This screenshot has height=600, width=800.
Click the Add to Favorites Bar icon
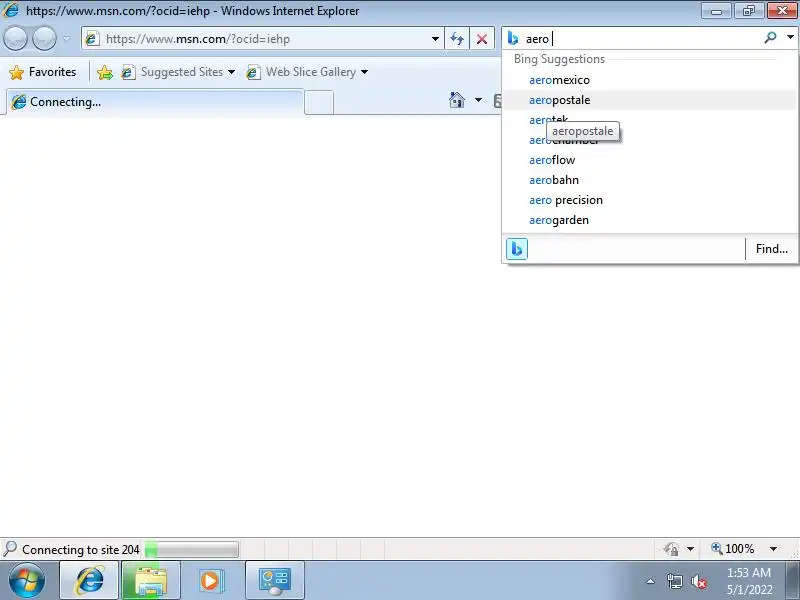105,72
